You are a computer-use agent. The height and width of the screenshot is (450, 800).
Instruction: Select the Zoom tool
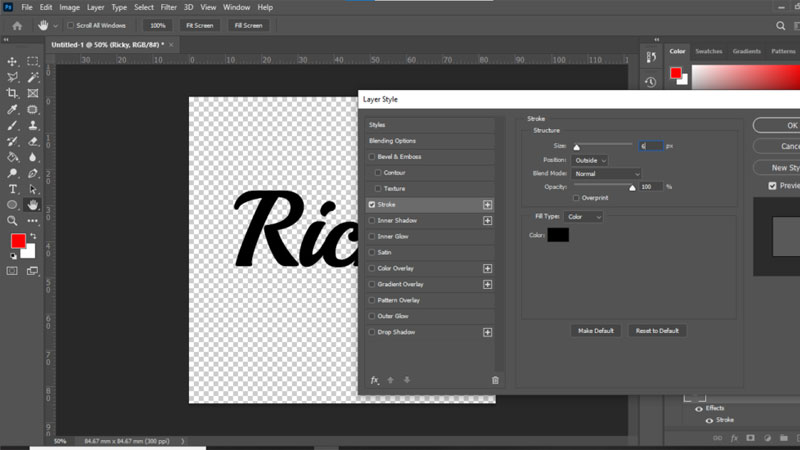coord(12,221)
